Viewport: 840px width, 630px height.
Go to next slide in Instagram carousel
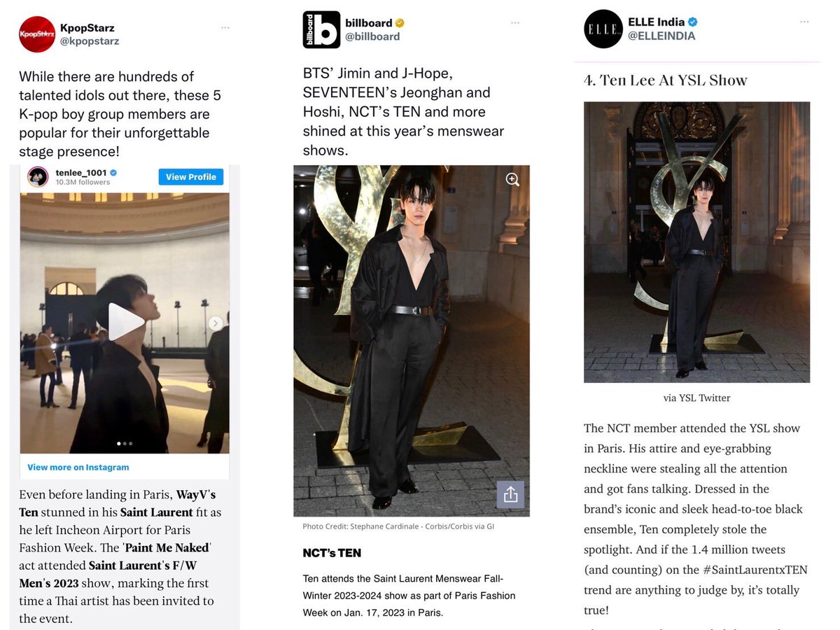216,323
